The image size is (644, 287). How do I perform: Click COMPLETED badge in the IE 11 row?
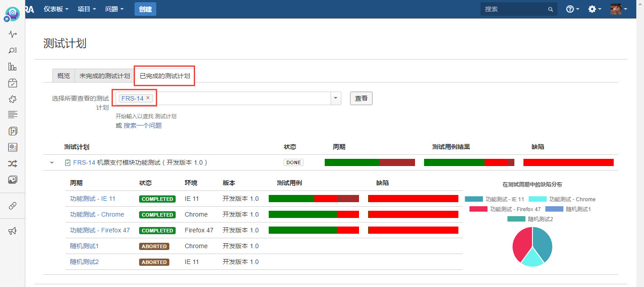coord(157,199)
